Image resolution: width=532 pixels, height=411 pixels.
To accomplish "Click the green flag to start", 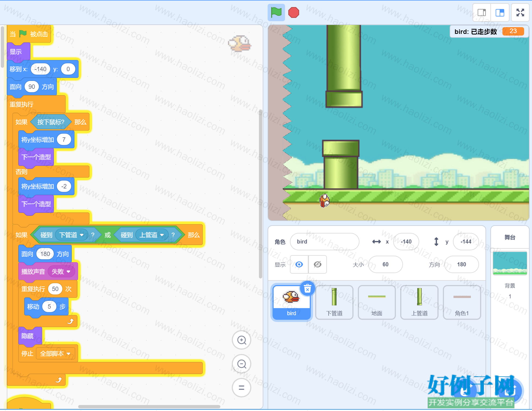I will (276, 12).
